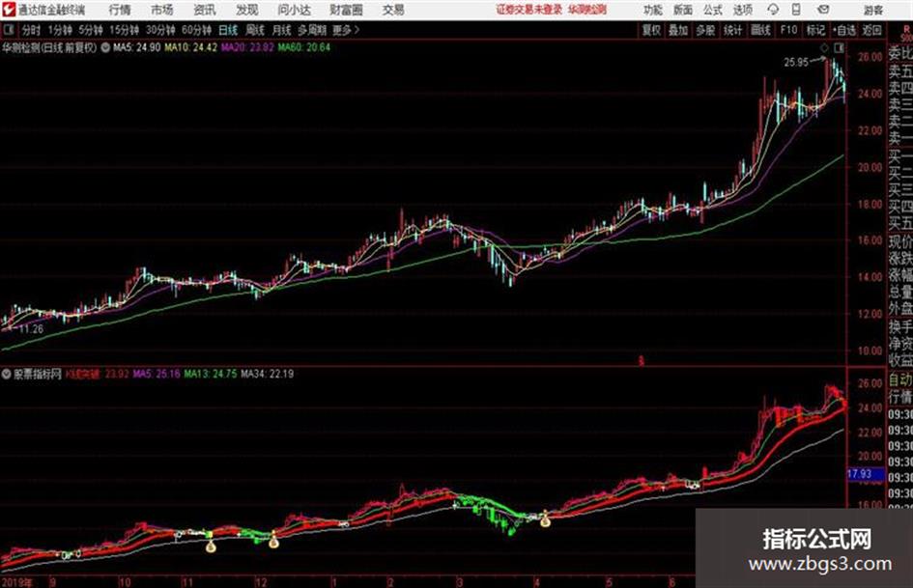Switch to the 15分钟 period tab
The width and height of the screenshot is (913, 588).
pyautogui.click(x=125, y=30)
